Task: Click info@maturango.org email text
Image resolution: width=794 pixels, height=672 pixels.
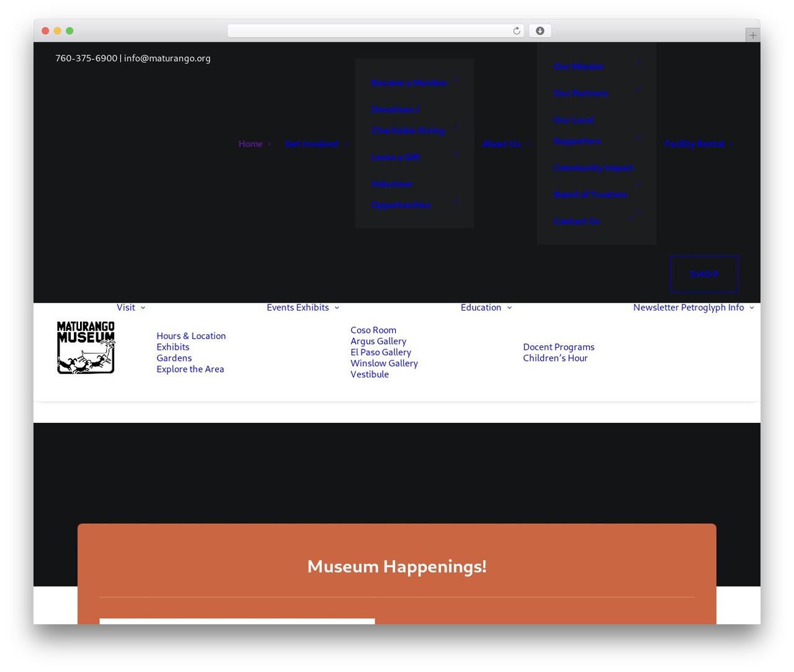Action: click(167, 58)
